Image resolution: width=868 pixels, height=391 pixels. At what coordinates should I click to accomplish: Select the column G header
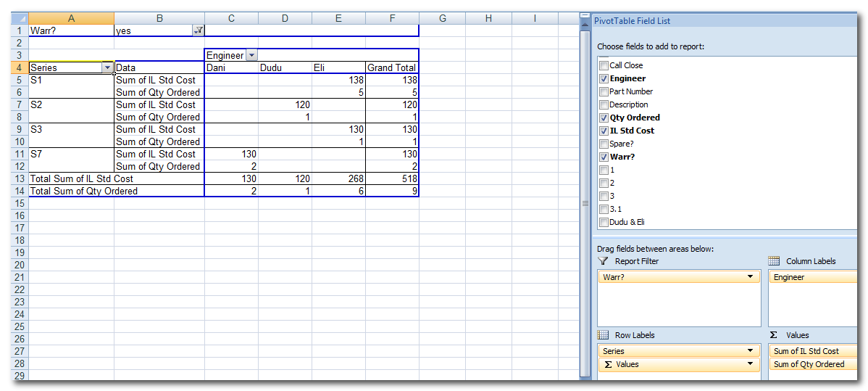442,18
